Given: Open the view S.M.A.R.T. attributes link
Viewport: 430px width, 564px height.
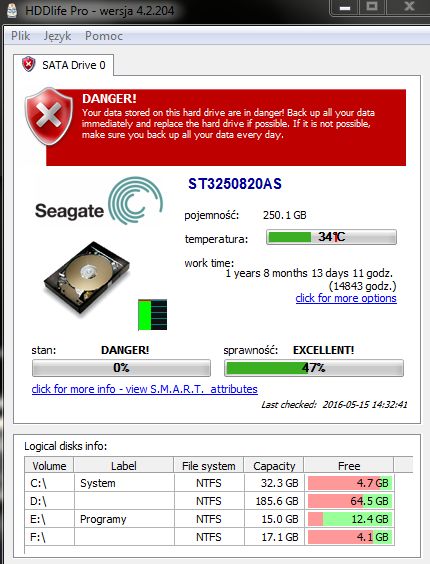Looking at the screenshot, I should tap(145, 389).
